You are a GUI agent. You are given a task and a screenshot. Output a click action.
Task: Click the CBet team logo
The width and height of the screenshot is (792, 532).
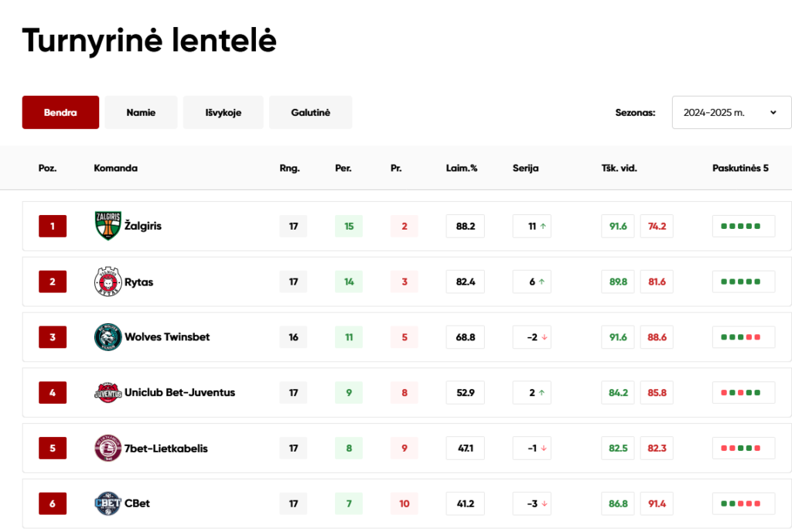pyautogui.click(x=108, y=503)
